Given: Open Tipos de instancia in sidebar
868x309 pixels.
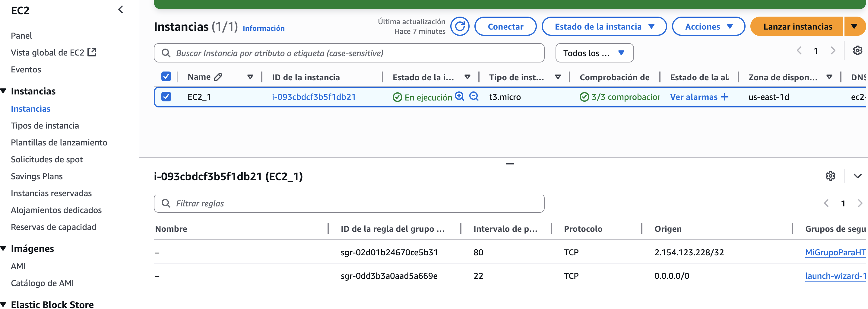Looking at the screenshot, I should click(45, 126).
